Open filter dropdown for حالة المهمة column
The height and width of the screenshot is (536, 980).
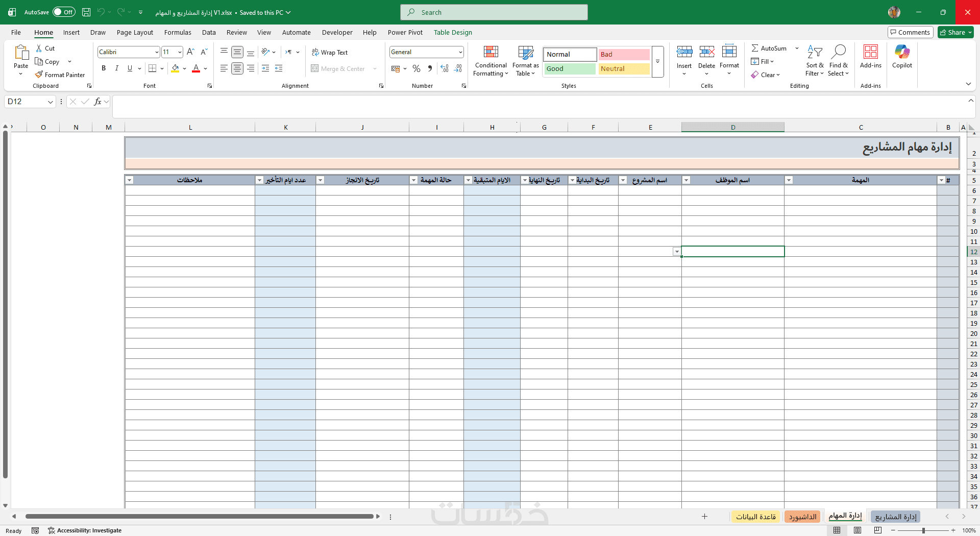click(x=413, y=180)
